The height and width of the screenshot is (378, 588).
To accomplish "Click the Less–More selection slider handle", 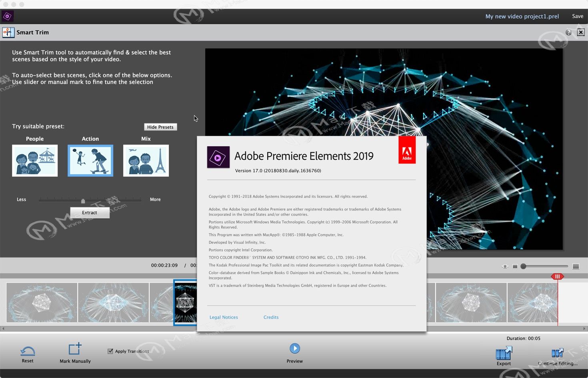I will coord(83,201).
